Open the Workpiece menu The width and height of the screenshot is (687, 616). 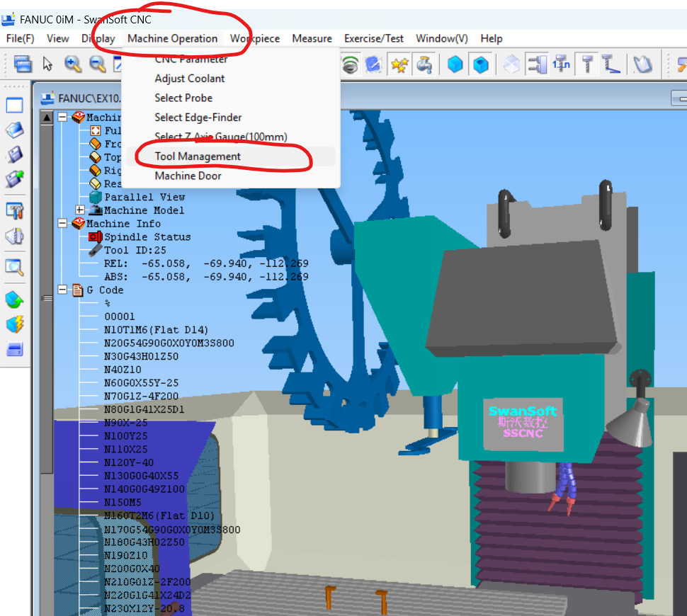pyautogui.click(x=254, y=38)
